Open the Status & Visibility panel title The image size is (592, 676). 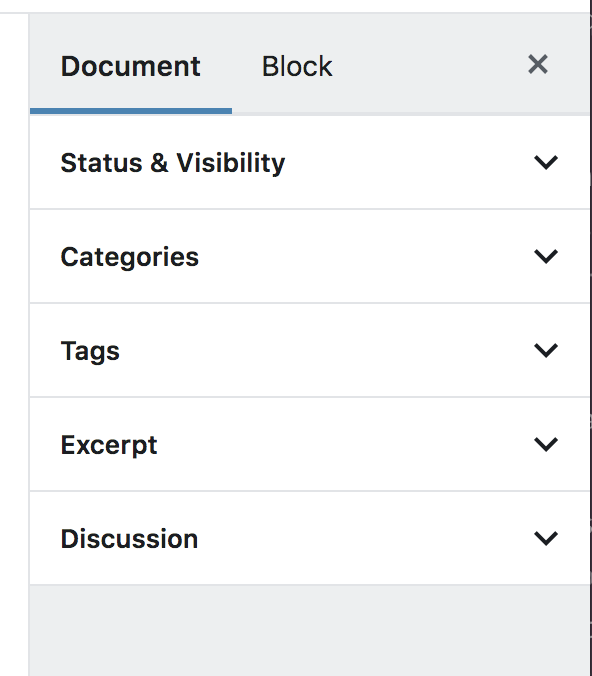(x=173, y=163)
